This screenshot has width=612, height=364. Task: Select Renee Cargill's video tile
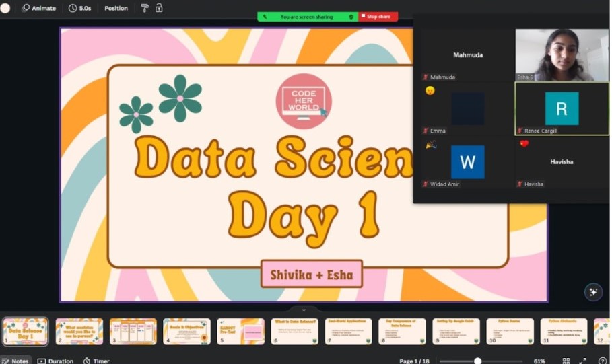click(x=562, y=108)
